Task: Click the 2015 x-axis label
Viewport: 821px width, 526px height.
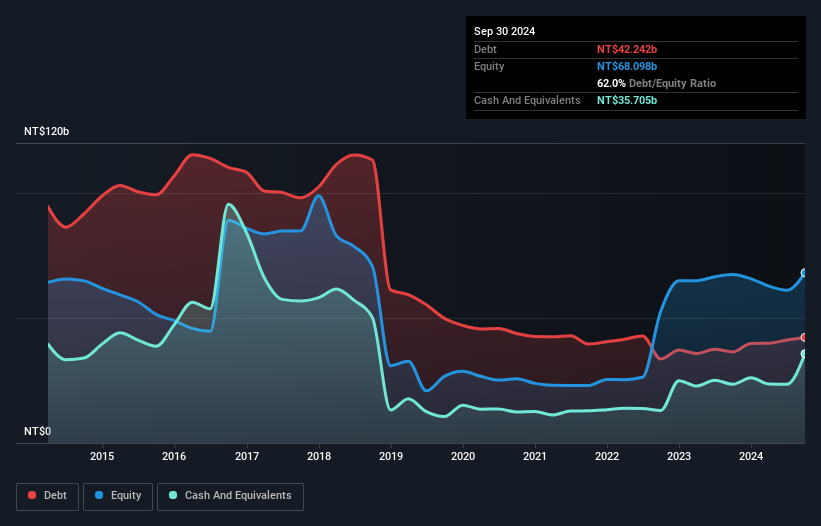Action: point(102,456)
